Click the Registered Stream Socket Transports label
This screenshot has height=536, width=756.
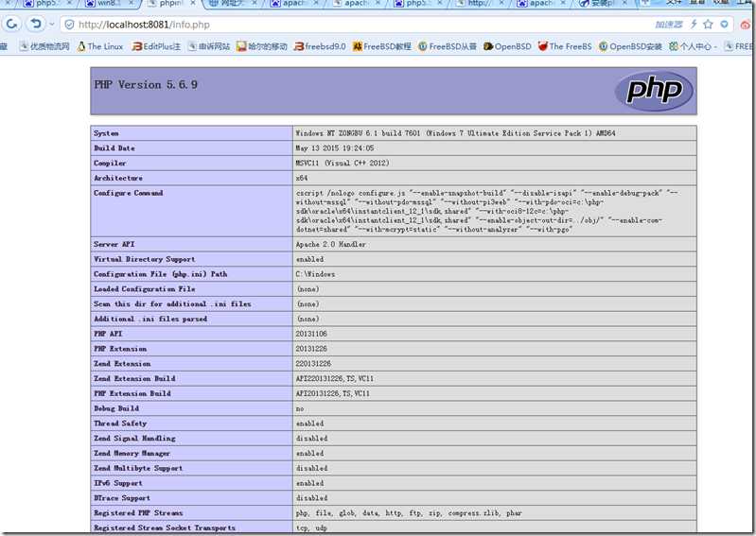click(165, 528)
